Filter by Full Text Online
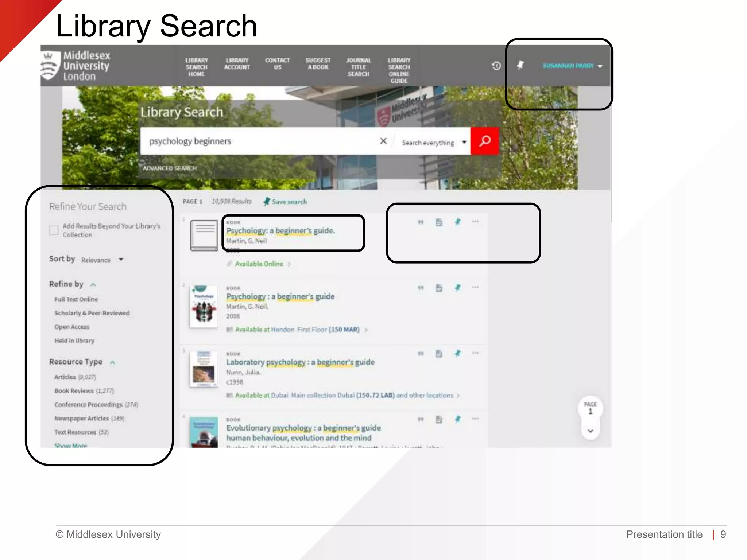 (x=76, y=299)
